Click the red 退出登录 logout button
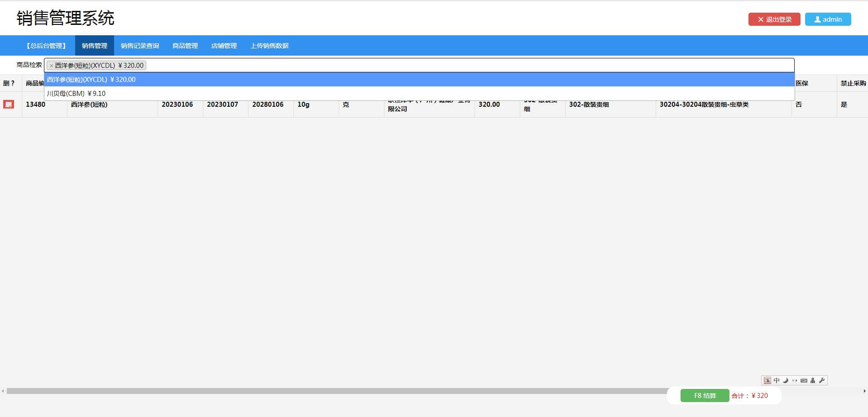The image size is (868, 417). click(774, 19)
